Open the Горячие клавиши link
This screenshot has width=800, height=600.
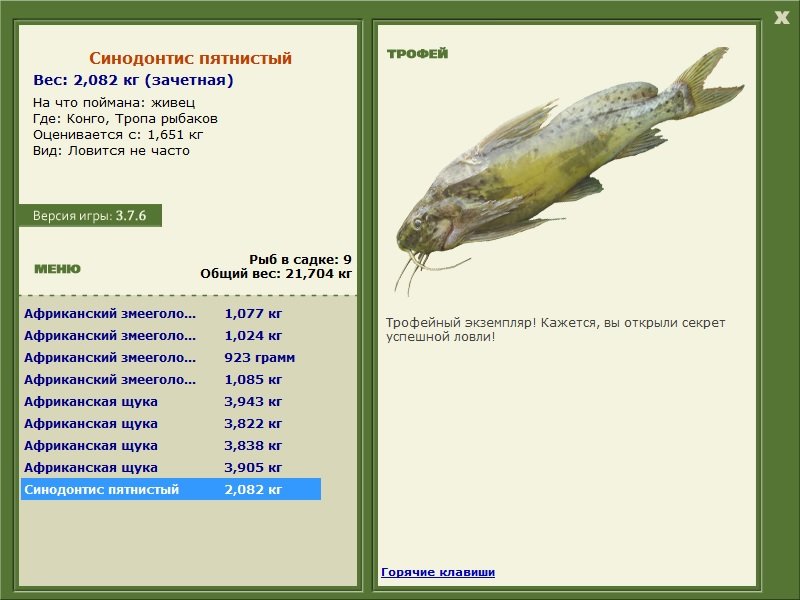[438, 572]
